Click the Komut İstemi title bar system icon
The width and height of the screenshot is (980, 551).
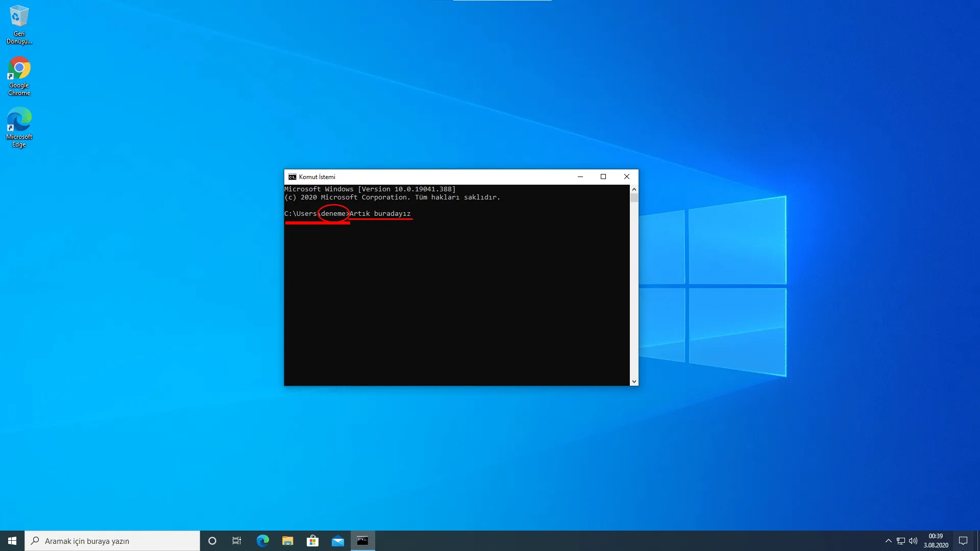click(291, 177)
